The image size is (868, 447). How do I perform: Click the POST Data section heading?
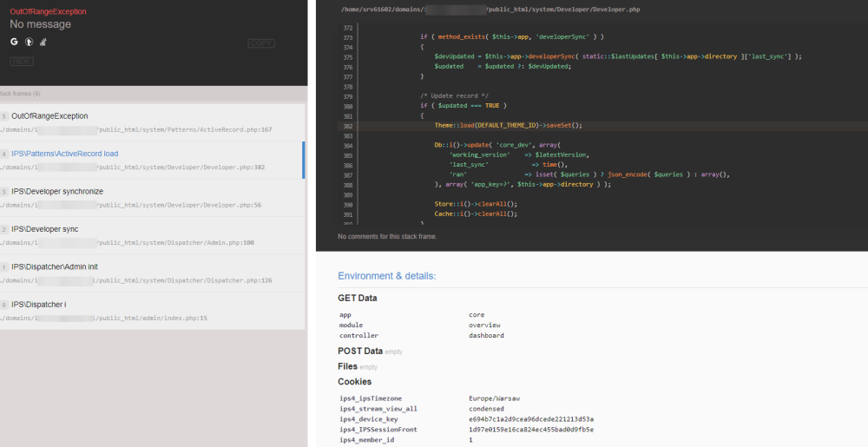pyautogui.click(x=360, y=351)
